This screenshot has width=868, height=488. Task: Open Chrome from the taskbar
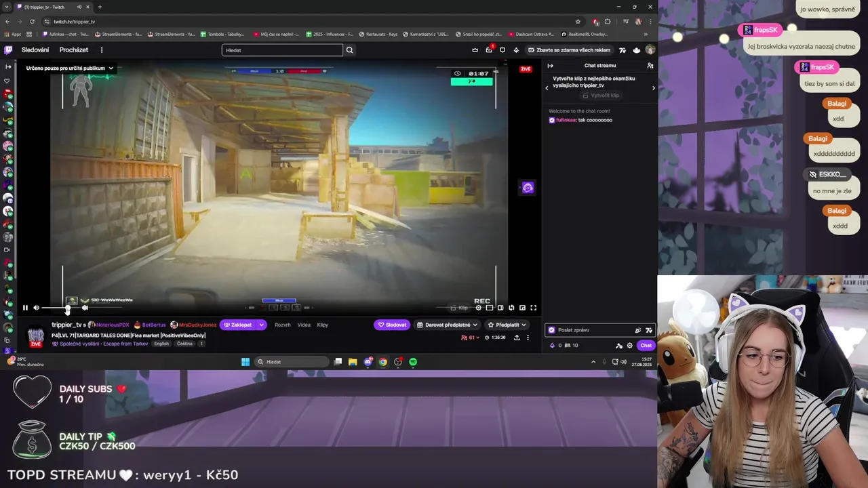click(383, 362)
